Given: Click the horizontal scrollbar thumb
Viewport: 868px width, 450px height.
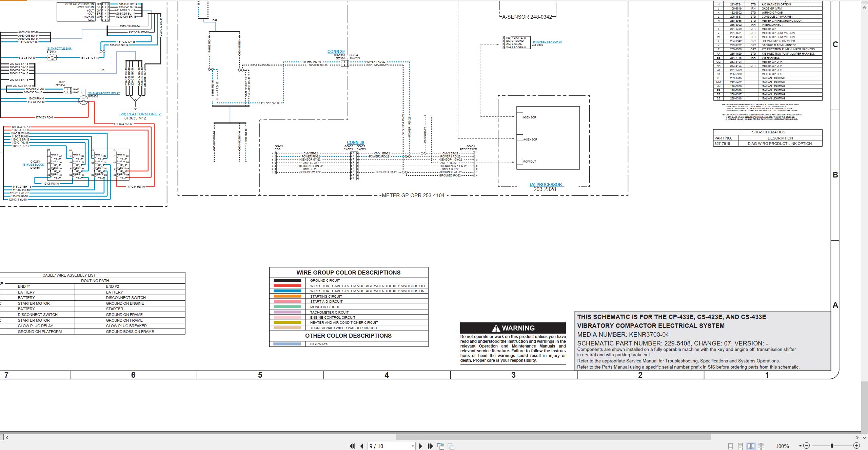Looking at the screenshot, I should click(x=553, y=437).
